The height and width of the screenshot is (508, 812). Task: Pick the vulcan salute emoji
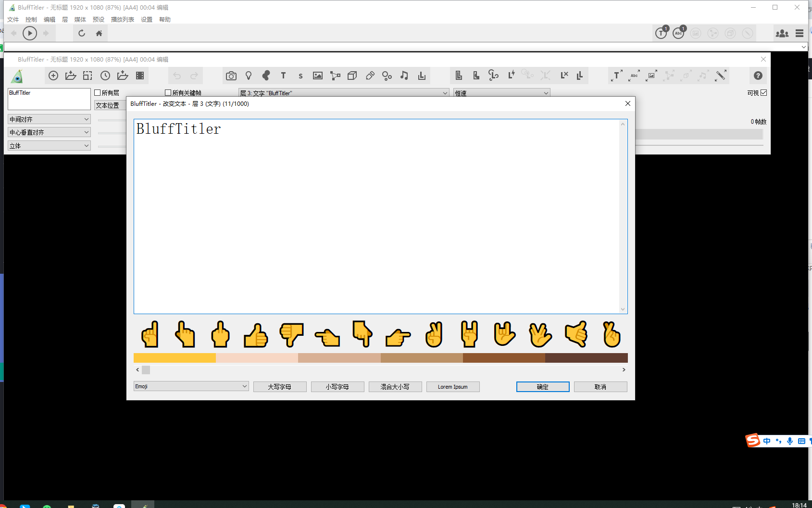540,334
